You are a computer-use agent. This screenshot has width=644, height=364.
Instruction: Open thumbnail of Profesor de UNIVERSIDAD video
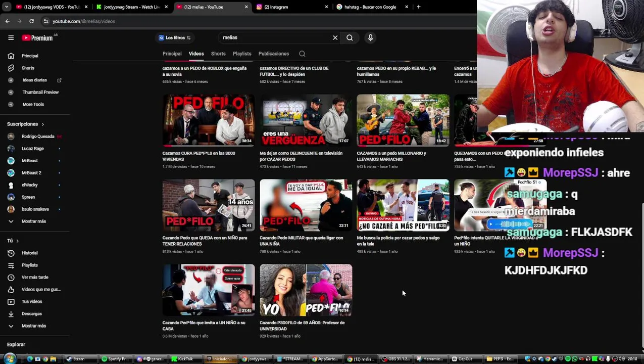(x=306, y=290)
